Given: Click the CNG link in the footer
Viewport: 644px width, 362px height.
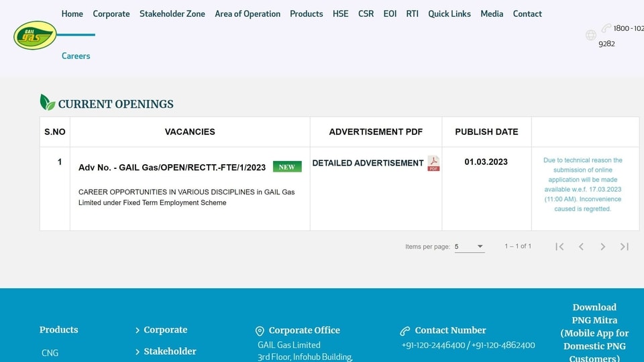Looking at the screenshot, I should (50, 353).
